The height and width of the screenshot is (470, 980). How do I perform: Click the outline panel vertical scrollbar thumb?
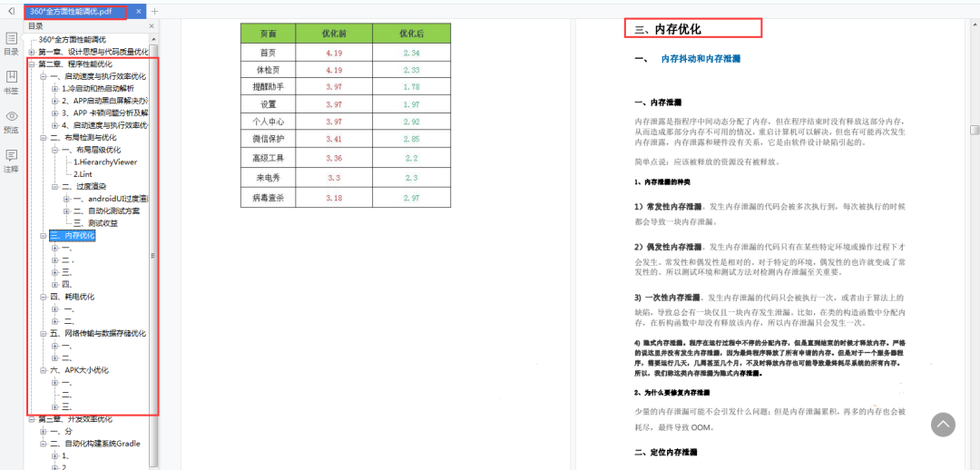(153, 256)
